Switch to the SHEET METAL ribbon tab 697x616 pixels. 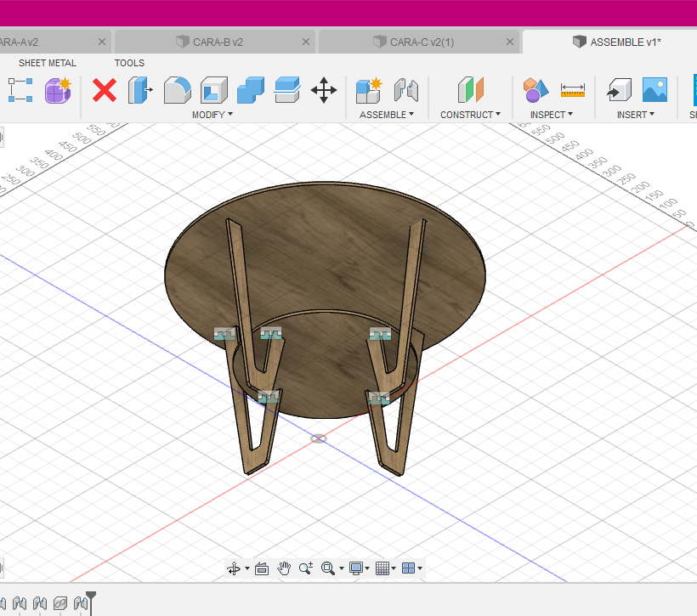(x=48, y=63)
